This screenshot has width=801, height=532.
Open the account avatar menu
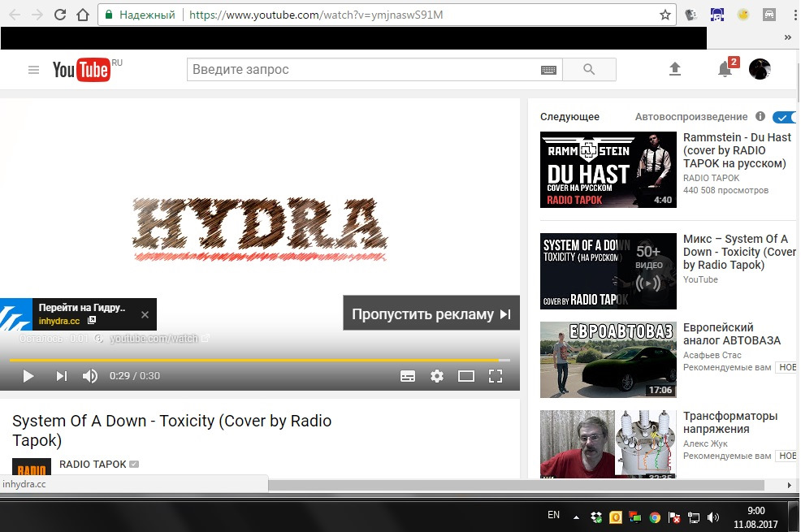pos(760,69)
